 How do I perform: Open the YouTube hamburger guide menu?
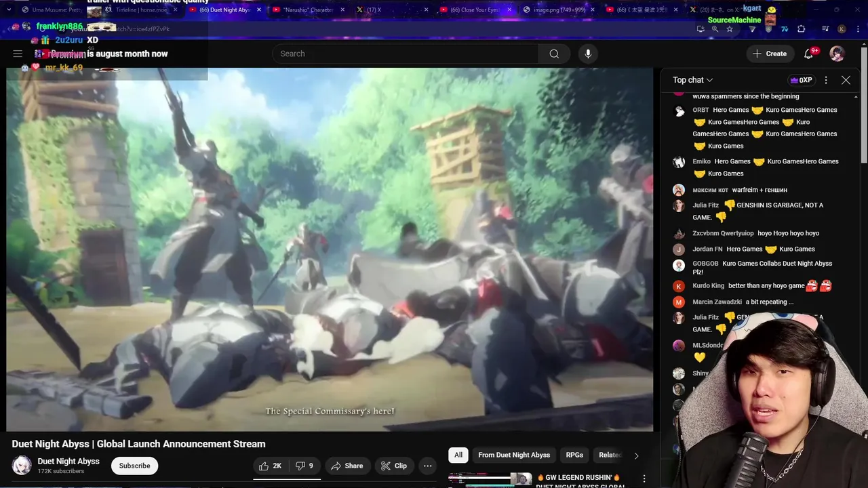tap(18, 54)
